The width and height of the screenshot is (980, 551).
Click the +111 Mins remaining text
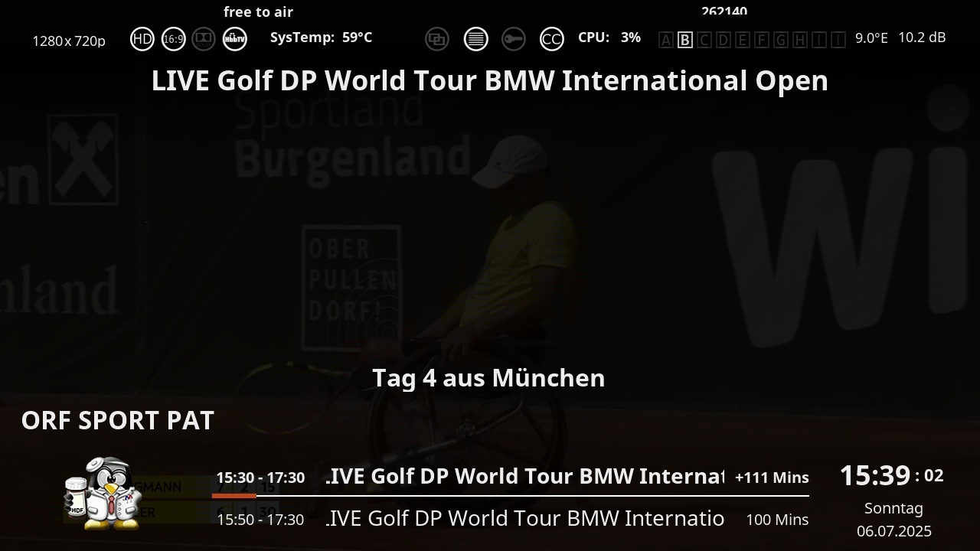pyautogui.click(x=772, y=478)
